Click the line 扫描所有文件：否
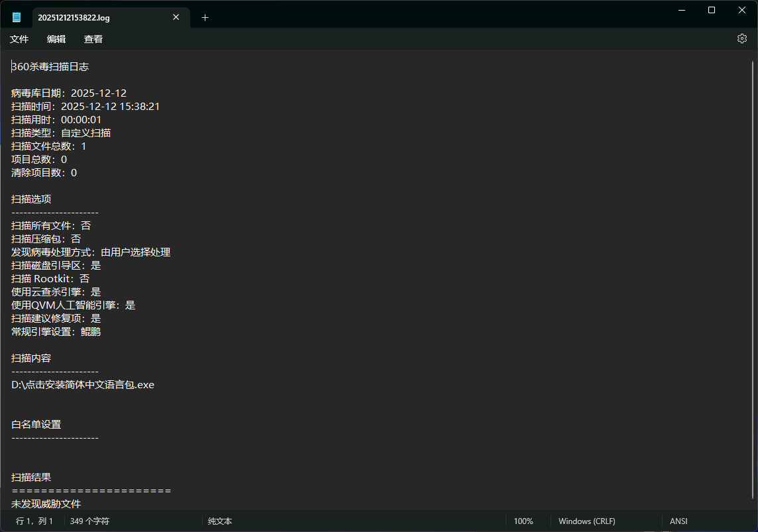The height and width of the screenshot is (532, 758). coord(51,226)
